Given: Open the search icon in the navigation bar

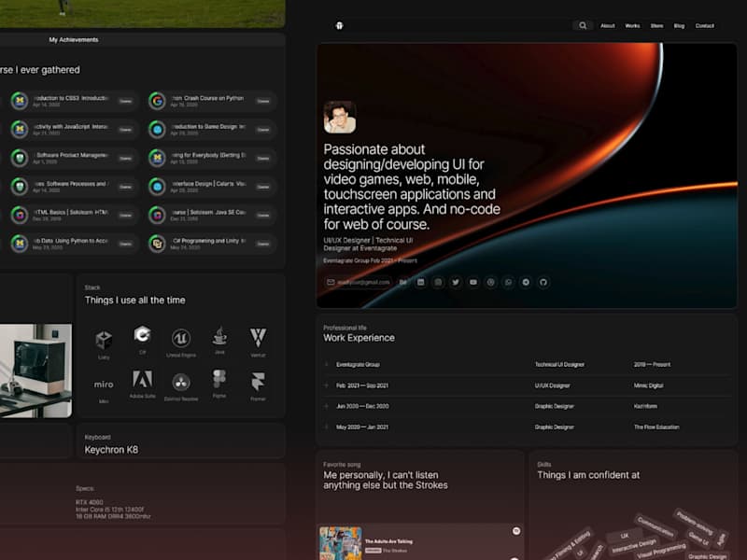Looking at the screenshot, I should 583,26.
